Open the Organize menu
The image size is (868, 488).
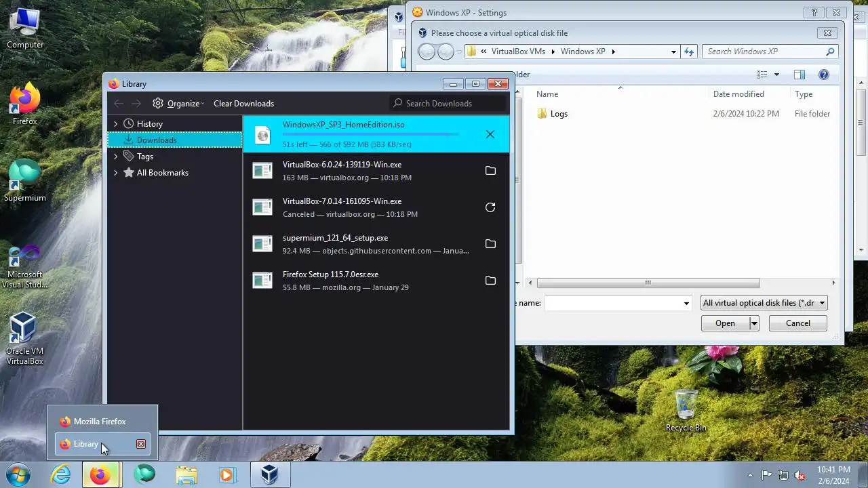178,103
